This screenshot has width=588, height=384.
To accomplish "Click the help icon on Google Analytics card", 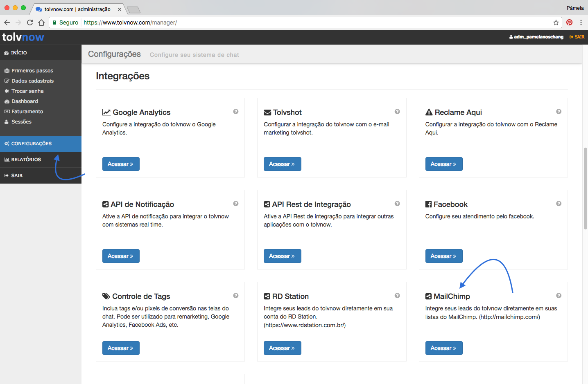I will click(236, 112).
